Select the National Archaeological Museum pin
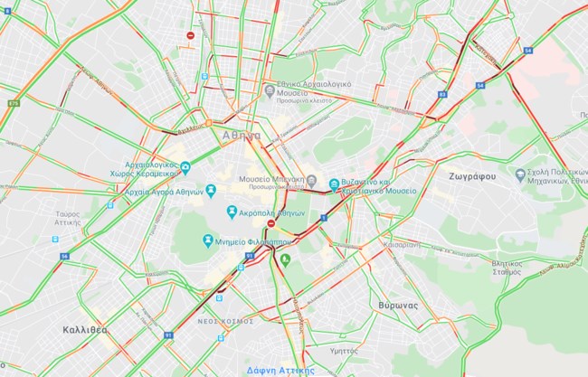 (x=270, y=90)
